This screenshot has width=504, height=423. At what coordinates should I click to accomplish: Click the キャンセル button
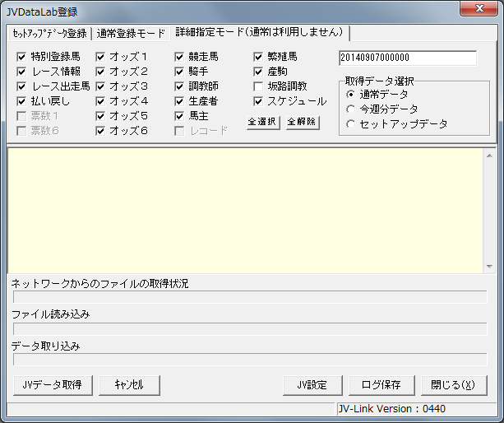click(x=129, y=385)
